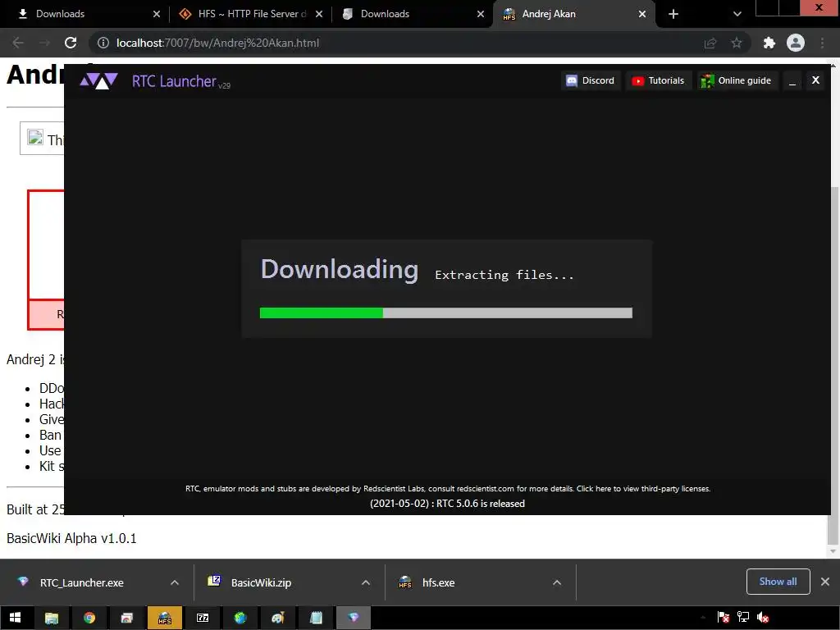This screenshot has width=840, height=630.
Task: Open the RTC_Launcher.exe download item
Action: click(x=81, y=582)
